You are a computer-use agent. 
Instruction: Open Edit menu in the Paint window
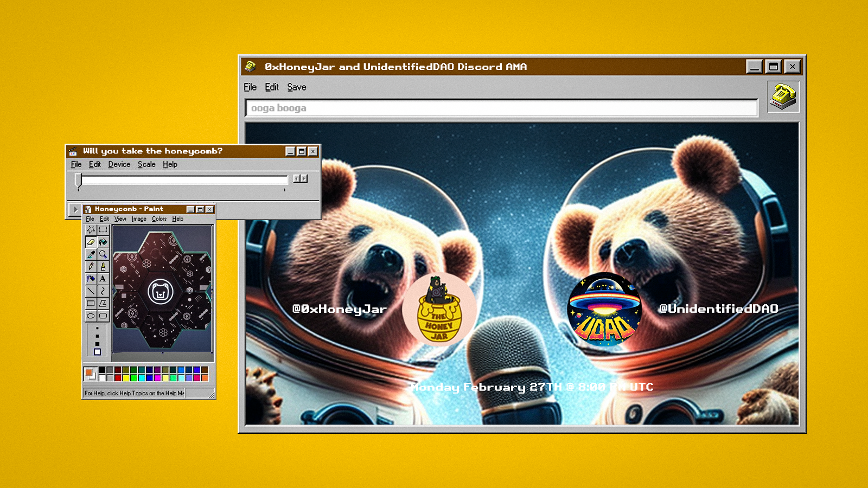[104, 219]
